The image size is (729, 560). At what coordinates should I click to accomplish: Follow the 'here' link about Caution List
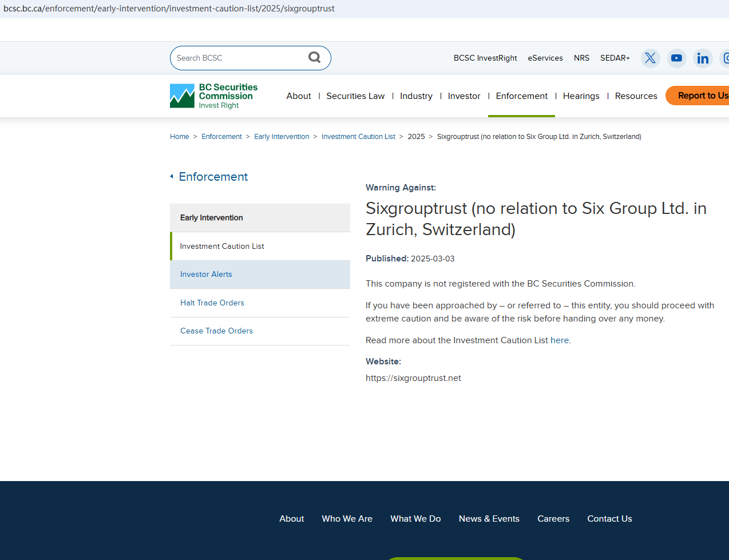559,340
